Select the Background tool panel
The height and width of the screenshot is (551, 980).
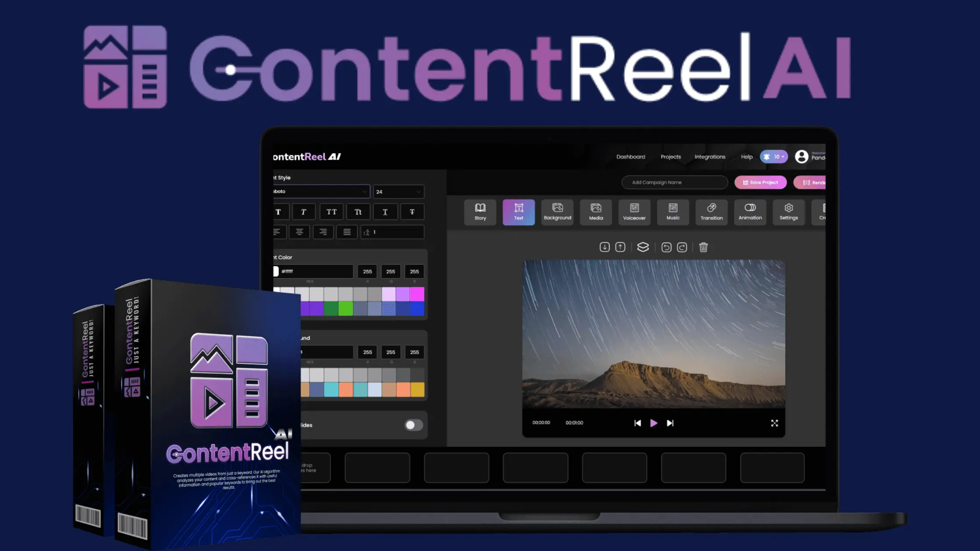[557, 211]
